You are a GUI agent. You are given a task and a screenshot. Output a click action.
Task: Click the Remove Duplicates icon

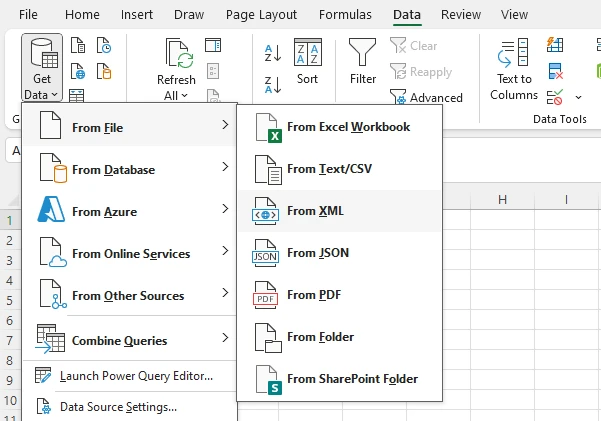555,71
